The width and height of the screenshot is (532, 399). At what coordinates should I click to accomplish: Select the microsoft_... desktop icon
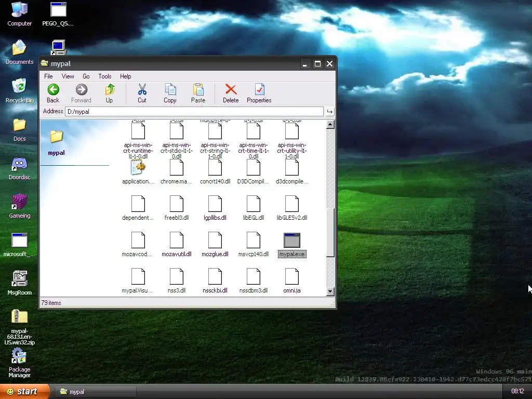coord(19,245)
